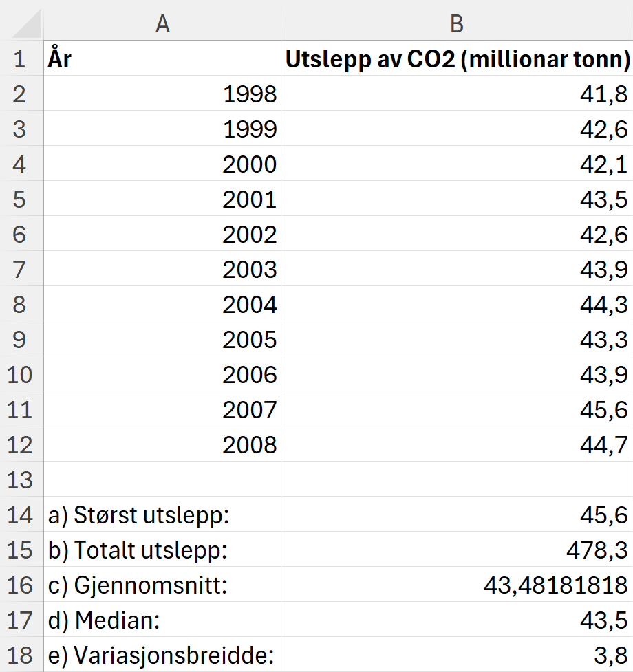Viewport: 633px width, 672px height.
Task: Click the select-all corner above row 1
Action: (21, 23)
